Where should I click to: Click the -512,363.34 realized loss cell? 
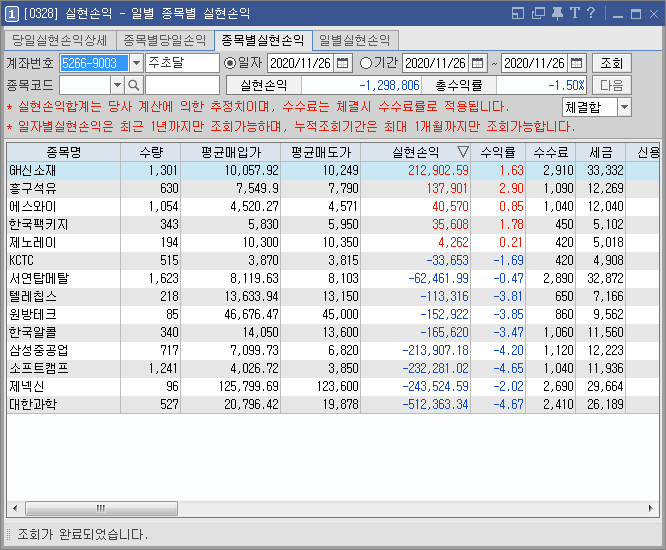[415, 404]
